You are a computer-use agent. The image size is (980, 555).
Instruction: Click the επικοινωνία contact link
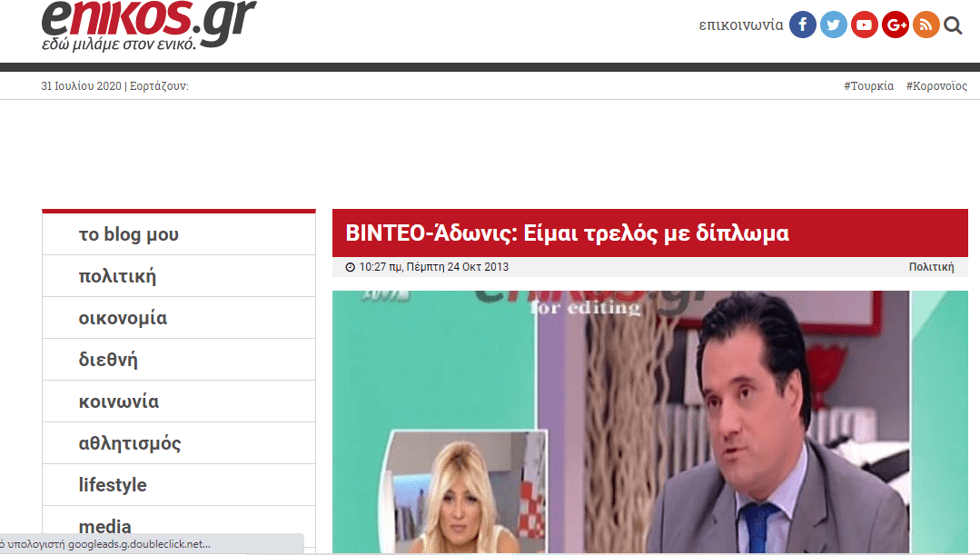[740, 25]
